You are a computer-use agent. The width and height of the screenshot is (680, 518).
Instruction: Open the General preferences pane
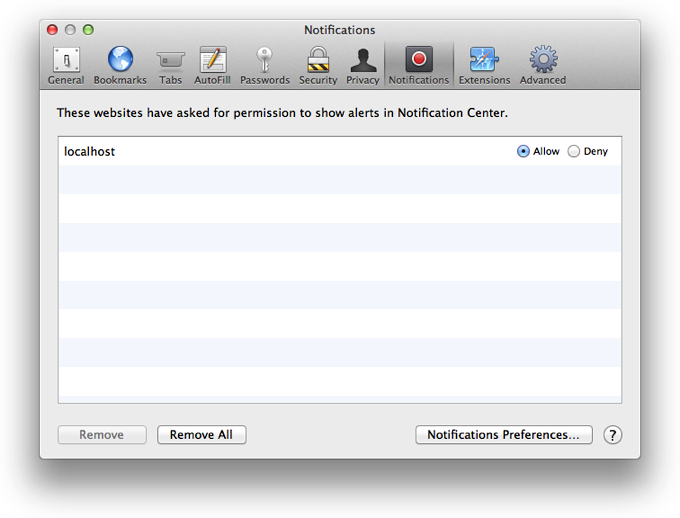[66, 65]
